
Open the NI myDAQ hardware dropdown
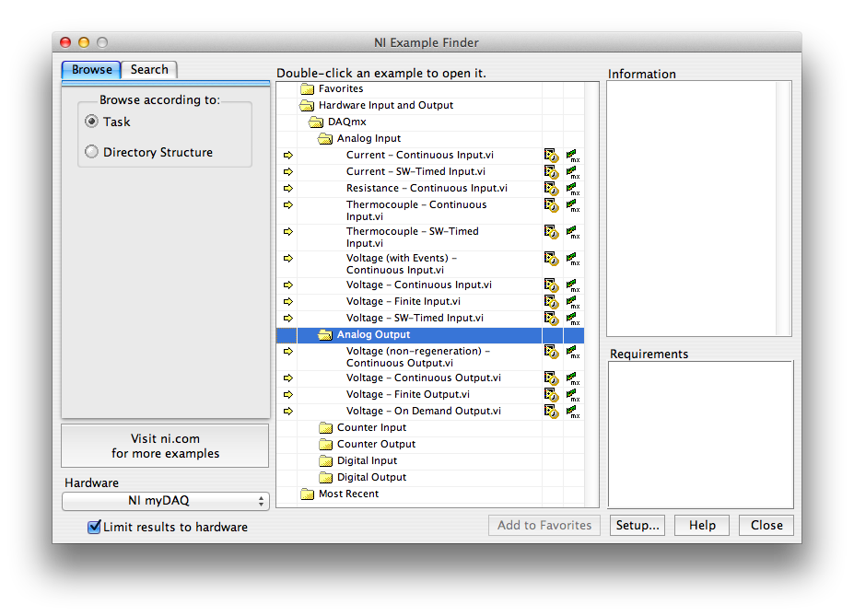[x=166, y=501]
